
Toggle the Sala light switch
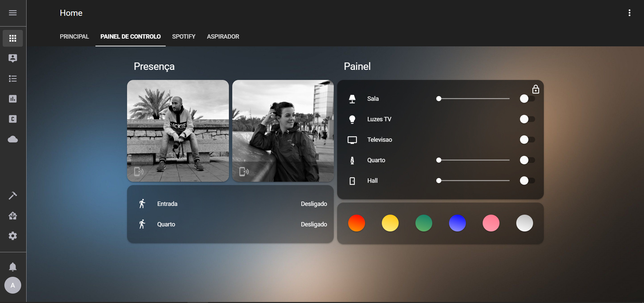pos(526,98)
